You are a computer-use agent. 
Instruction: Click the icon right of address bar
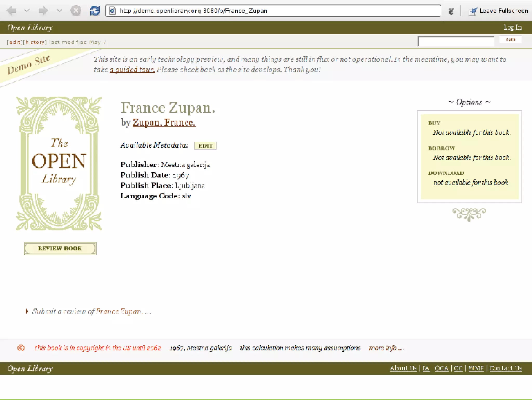[x=451, y=11]
